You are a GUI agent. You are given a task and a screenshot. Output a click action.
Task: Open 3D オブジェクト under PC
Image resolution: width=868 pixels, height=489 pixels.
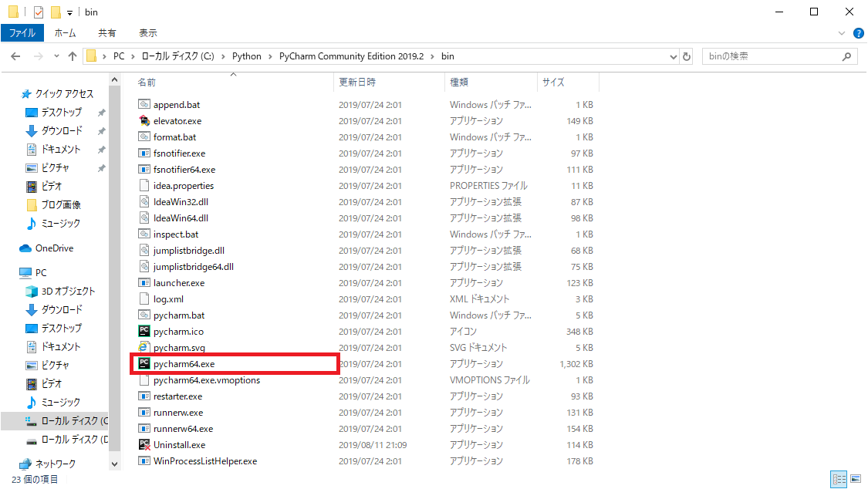(x=60, y=291)
